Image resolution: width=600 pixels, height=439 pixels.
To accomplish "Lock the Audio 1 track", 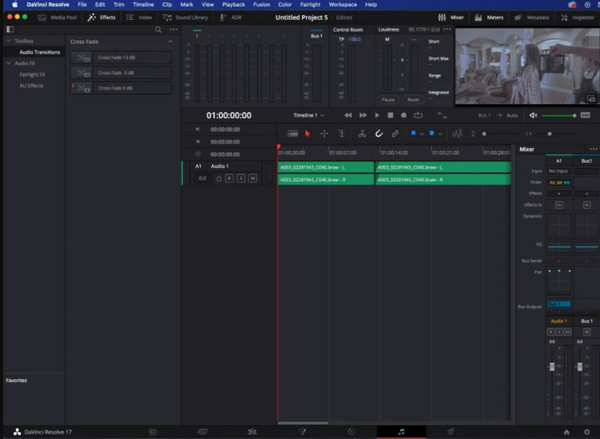I will (218, 178).
